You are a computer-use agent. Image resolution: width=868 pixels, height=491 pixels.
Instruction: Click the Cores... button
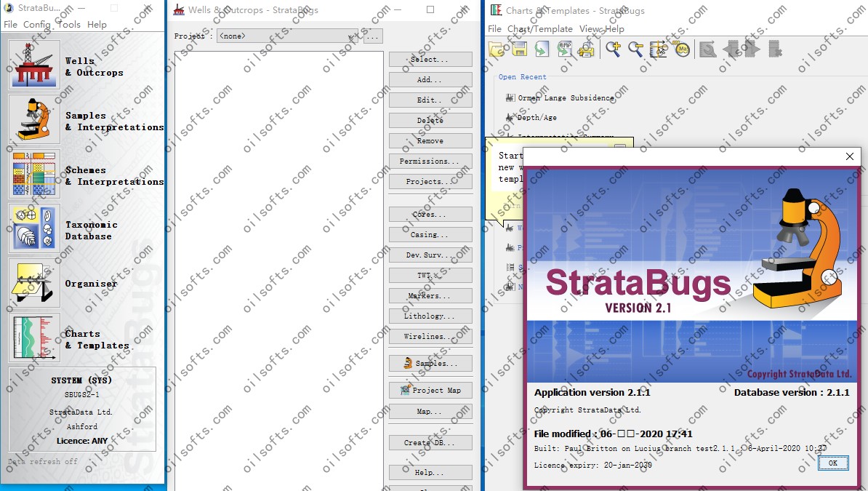430,215
